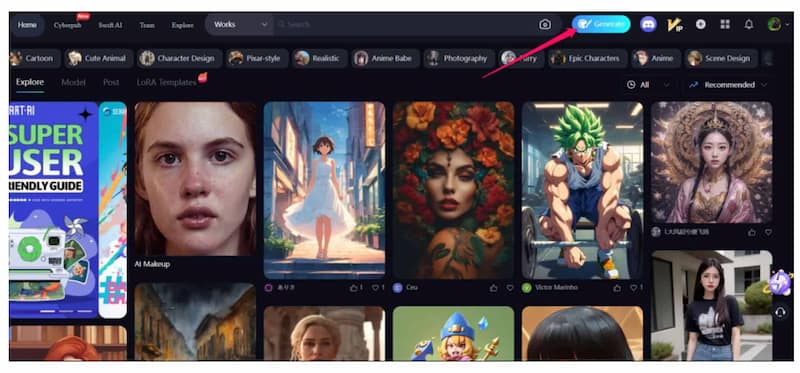The height and width of the screenshot is (373, 800).
Task: Open the VIP membership icon
Action: (675, 24)
